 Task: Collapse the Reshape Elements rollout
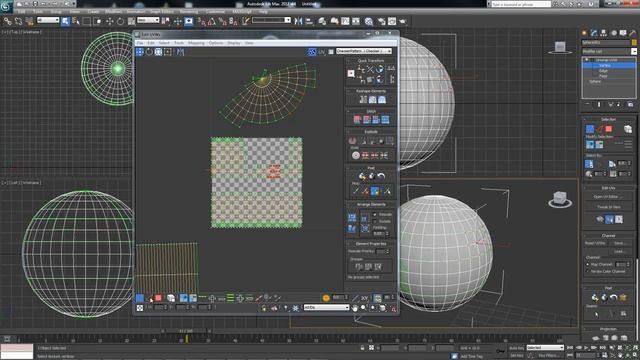click(x=349, y=91)
